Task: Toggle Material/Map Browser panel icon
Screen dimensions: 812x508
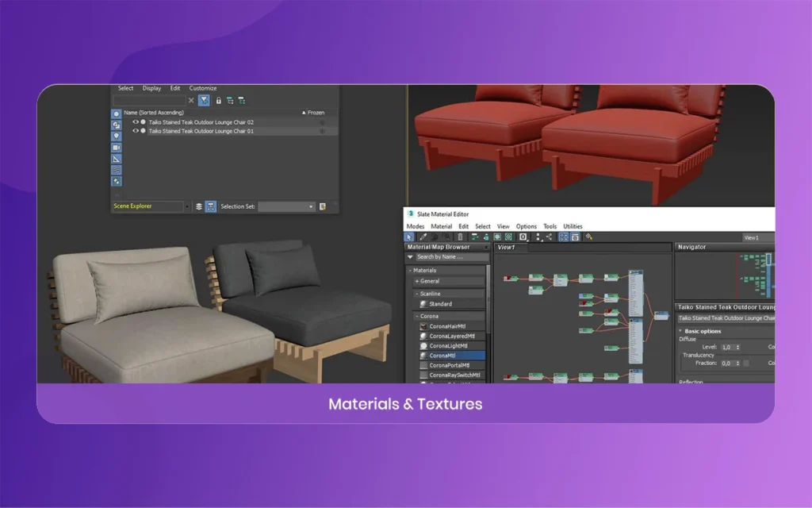Action: [x=564, y=237]
